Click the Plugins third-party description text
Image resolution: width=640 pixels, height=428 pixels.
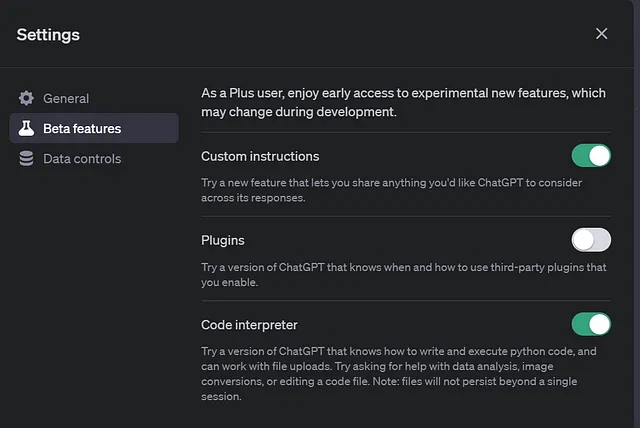tap(404, 275)
